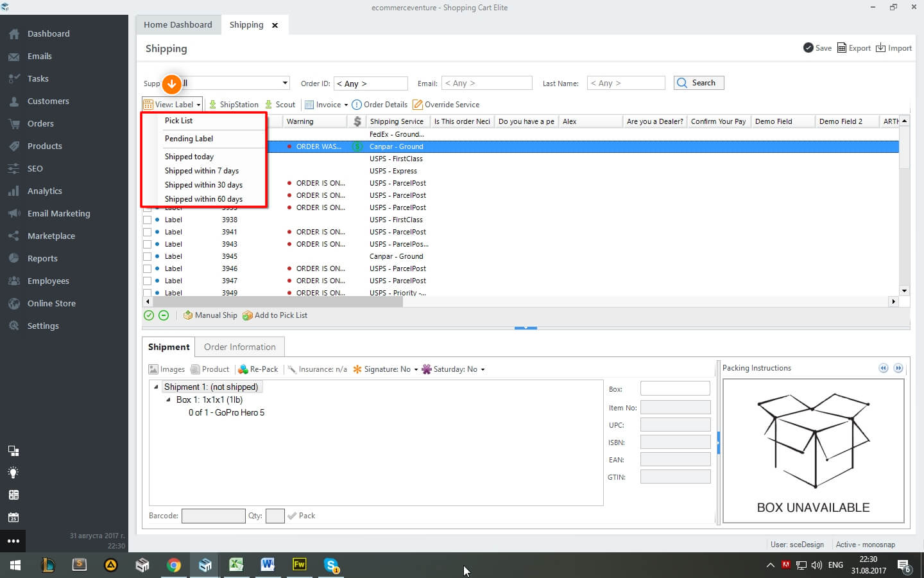The width and height of the screenshot is (924, 578).
Task: Click the Import button
Action: [894, 48]
